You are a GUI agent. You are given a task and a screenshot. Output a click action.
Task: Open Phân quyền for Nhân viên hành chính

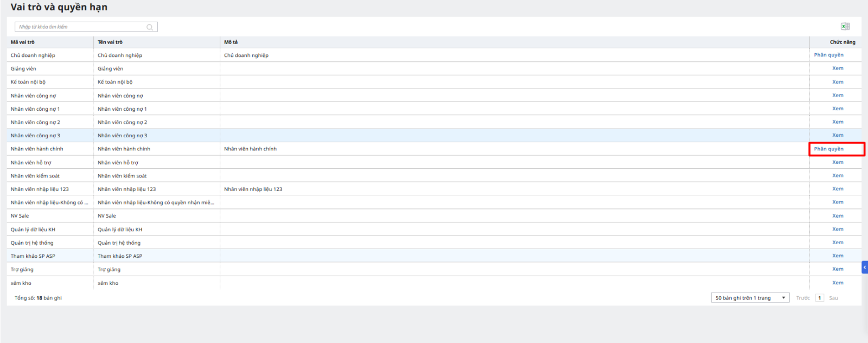point(828,149)
